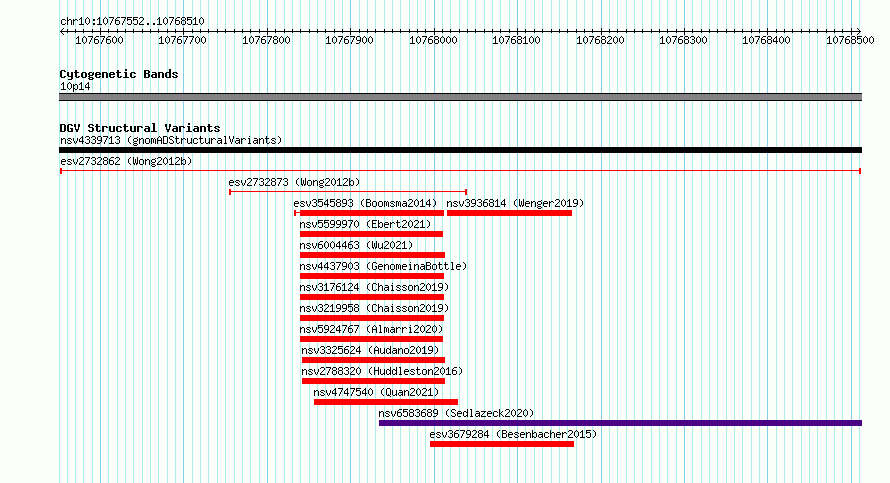This screenshot has height=483, width=890.
Task: Open esv3545893 (Boomsma2014) label
Action: (365, 203)
